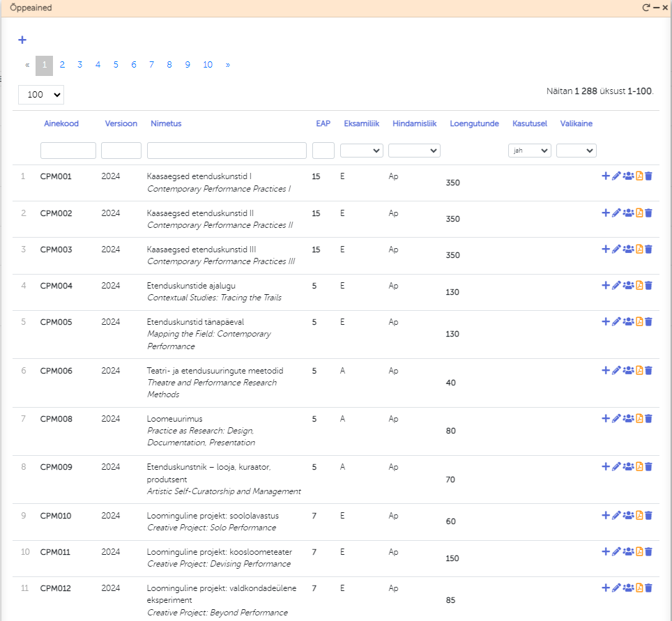This screenshot has height=621, width=672.
Task: Open PDF icon for CPM002 row
Action: point(639,213)
